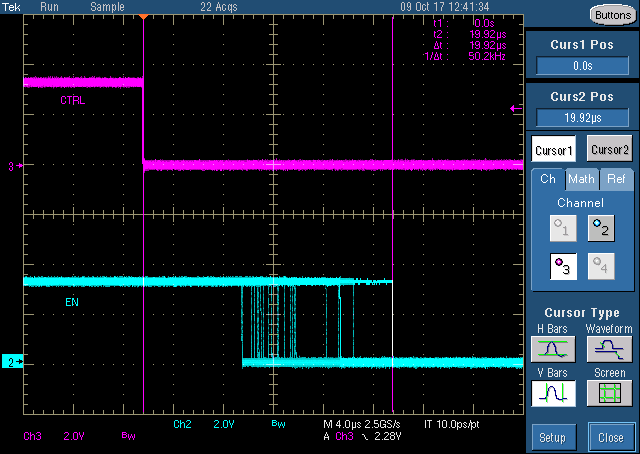Click the Buttons button at top right
The height and width of the screenshot is (454, 640).
(613, 15)
